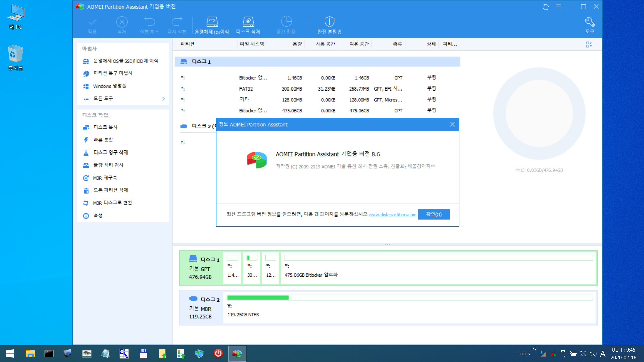Viewport: 644px width, 362px height.
Task: Sort by 사용 공간 column header
Action: coord(325,44)
